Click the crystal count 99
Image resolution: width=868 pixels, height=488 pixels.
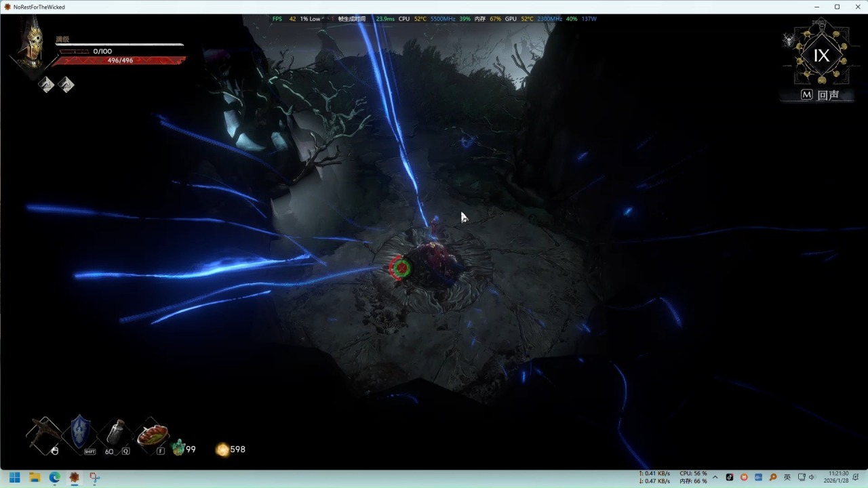point(191,449)
